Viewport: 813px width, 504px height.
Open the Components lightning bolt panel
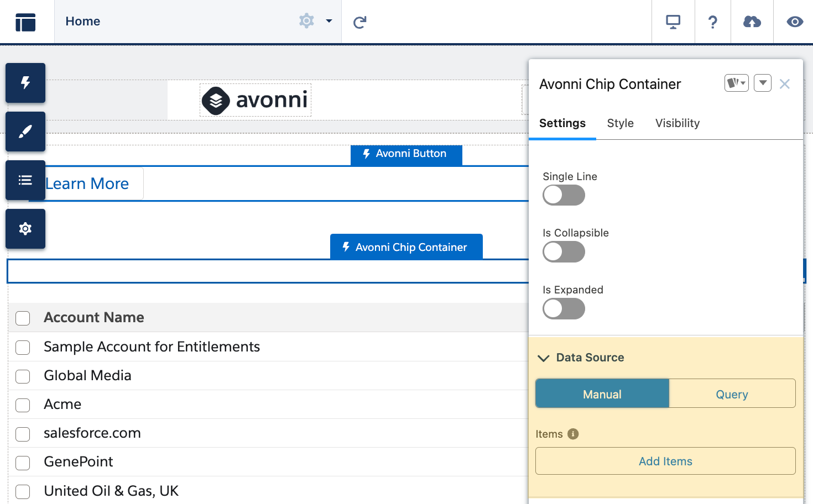click(x=25, y=83)
